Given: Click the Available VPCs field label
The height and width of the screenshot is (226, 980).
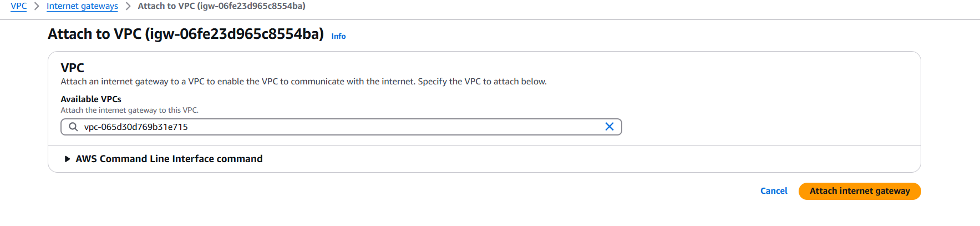Looking at the screenshot, I should coord(91,99).
